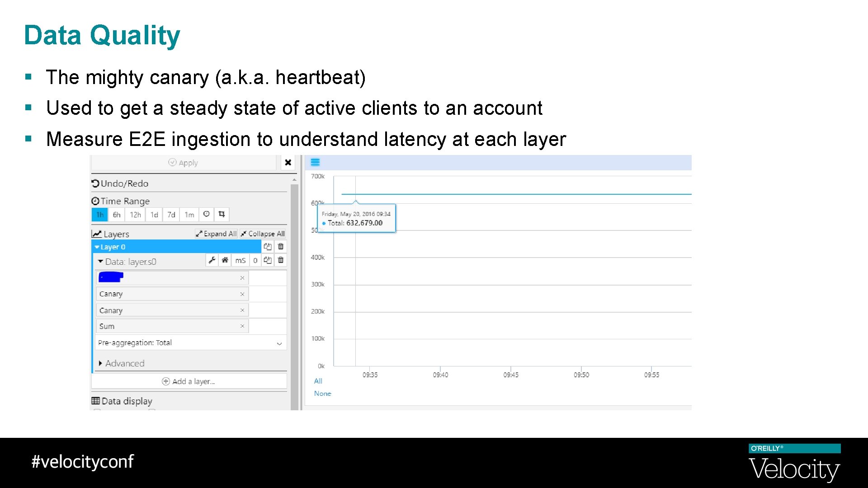868x488 pixels.
Task: Select the 1h time range
Action: click(99, 215)
